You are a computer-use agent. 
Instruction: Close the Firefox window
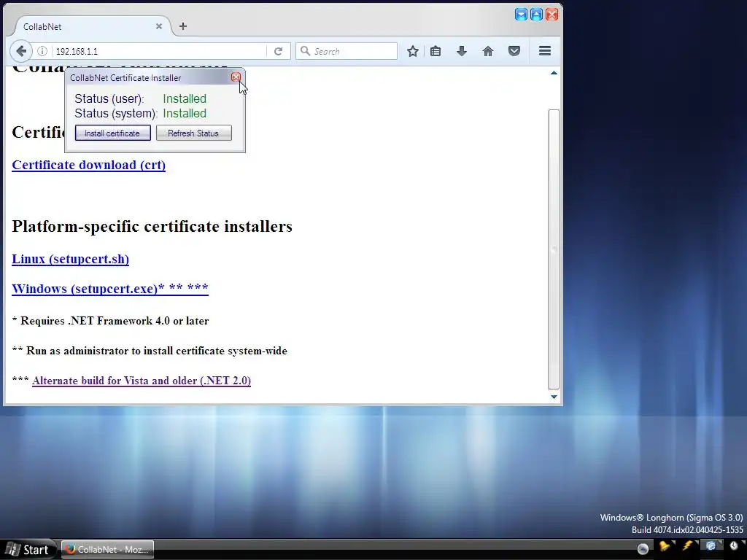[x=551, y=15]
